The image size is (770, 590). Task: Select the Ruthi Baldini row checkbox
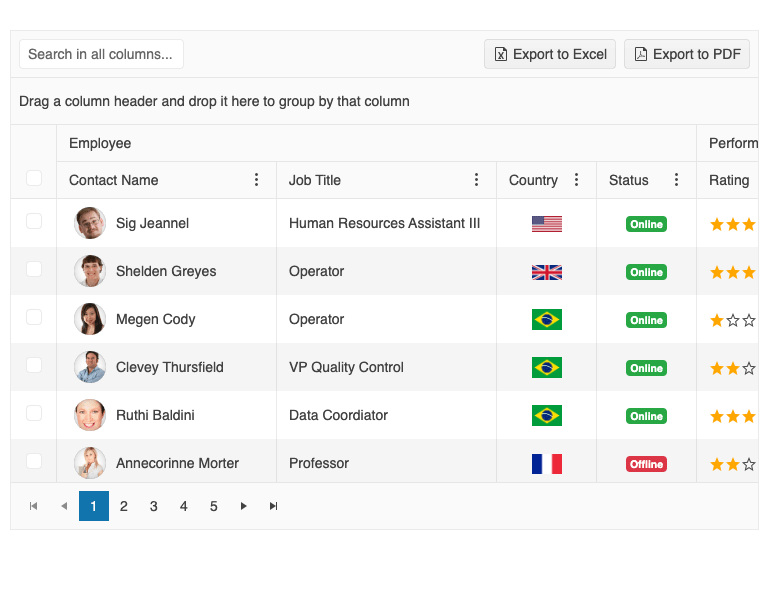34,413
